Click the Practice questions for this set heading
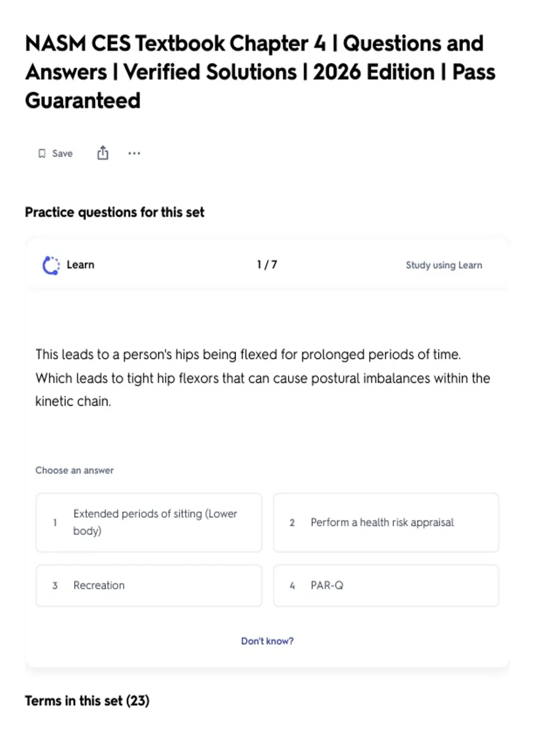The width and height of the screenshot is (534, 756). coord(115,212)
